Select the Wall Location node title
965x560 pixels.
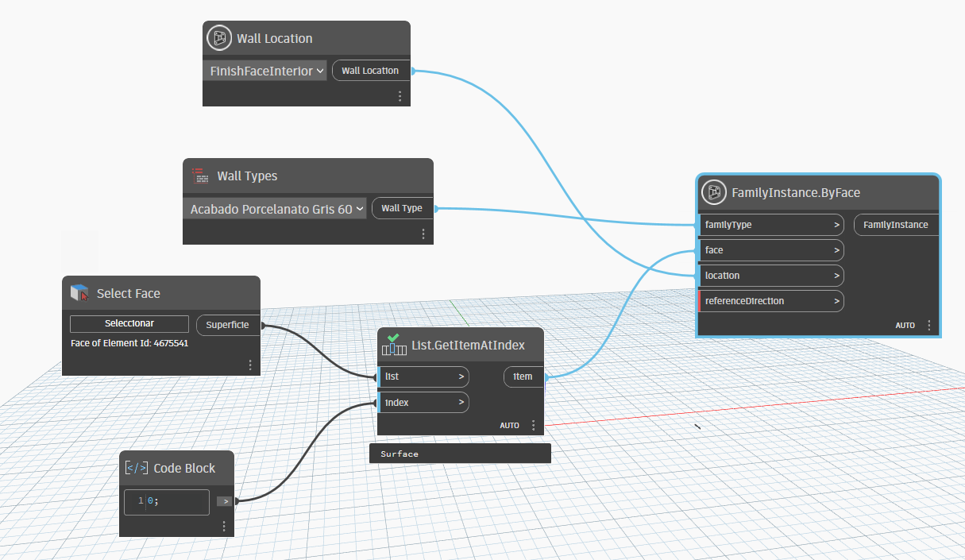point(275,38)
